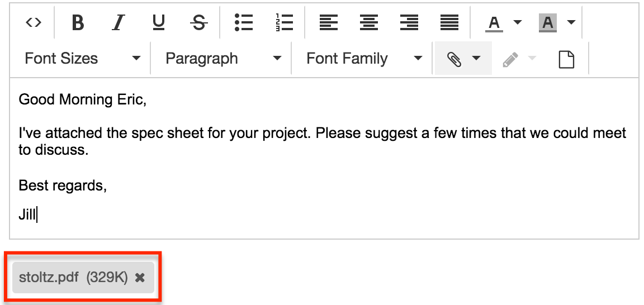The height and width of the screenshot is (305, 644).
Task: Toggle strikethrough formatting
Action: coord(199,22)
